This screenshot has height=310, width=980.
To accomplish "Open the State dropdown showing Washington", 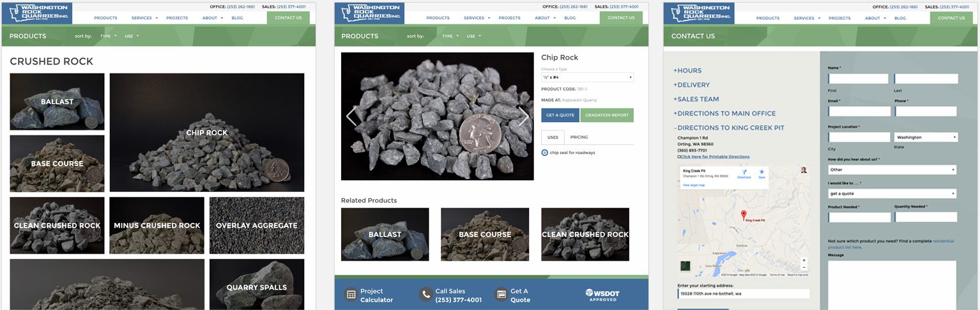I will [926, 137].
